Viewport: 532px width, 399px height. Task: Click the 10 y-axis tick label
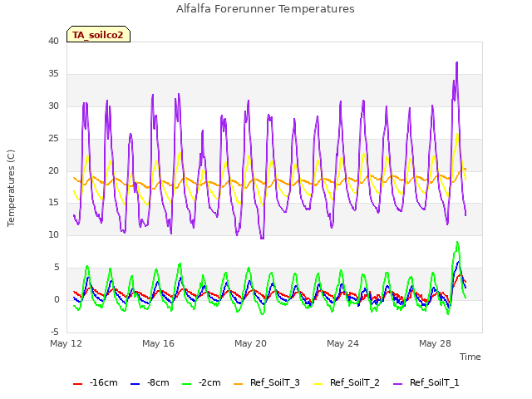click(53, 234)
